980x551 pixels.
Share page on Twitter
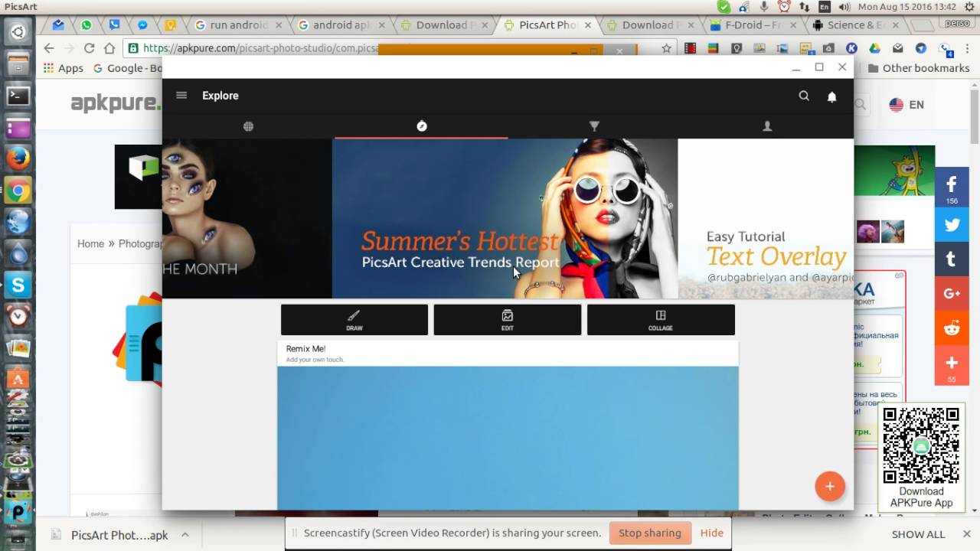point(952,226)
